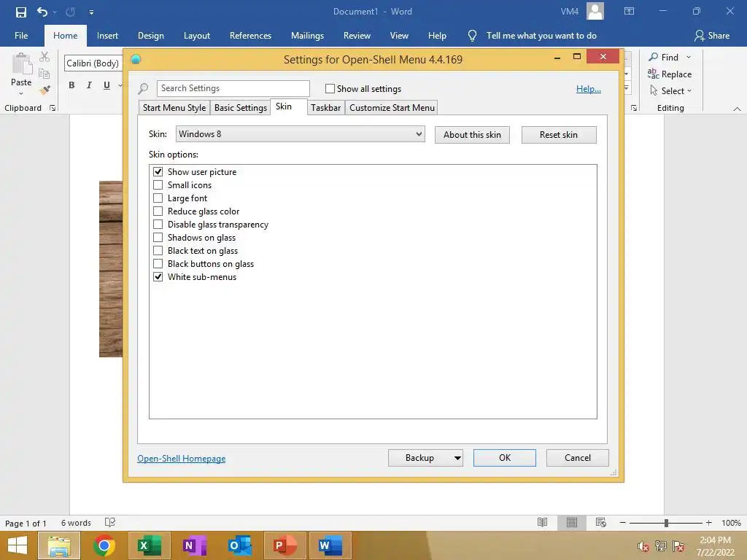This screenshot has height=560, width=747.
Task: Switch to the Insert ribbon tab
Action: tap(107, 36)
